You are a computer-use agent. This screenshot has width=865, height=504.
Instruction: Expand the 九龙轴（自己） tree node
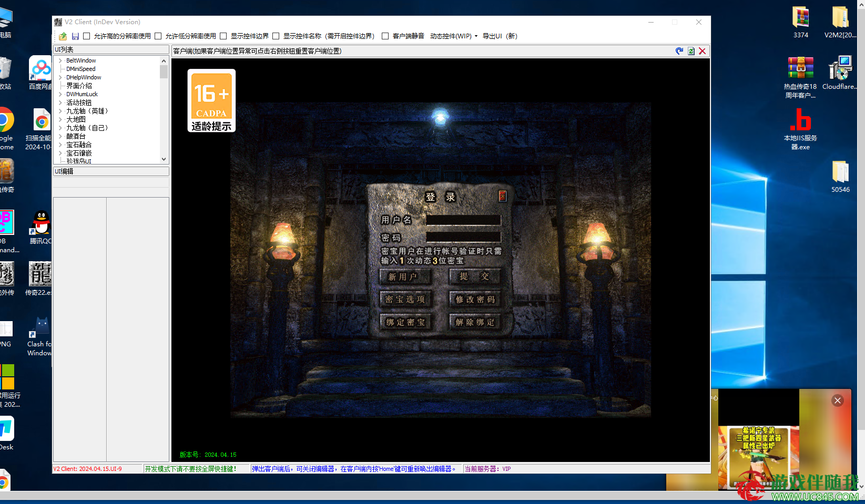click(60, 128)
